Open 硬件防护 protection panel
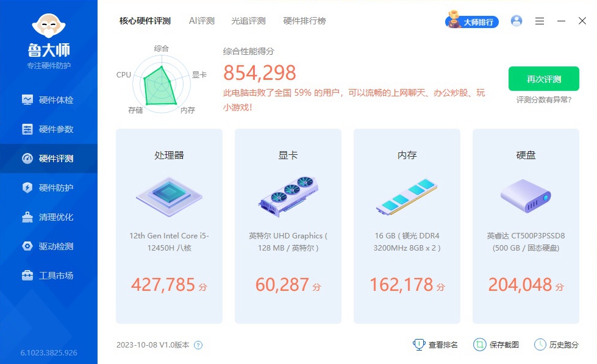 click(49, 188)
